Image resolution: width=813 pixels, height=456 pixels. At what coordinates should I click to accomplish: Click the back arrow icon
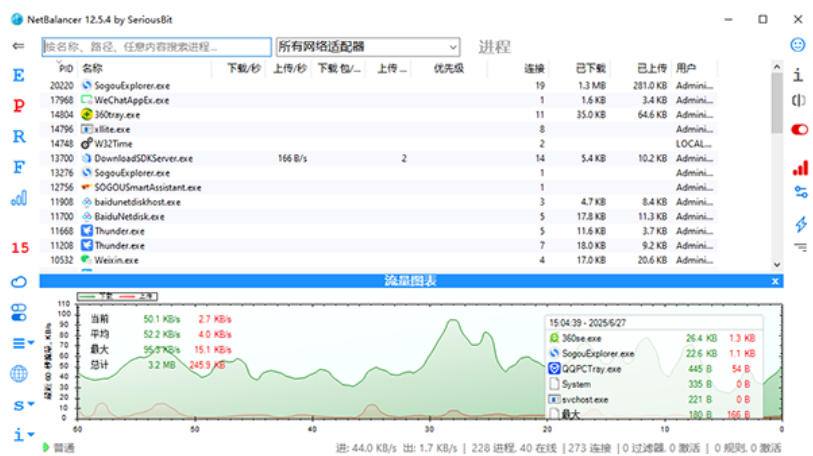18,46
